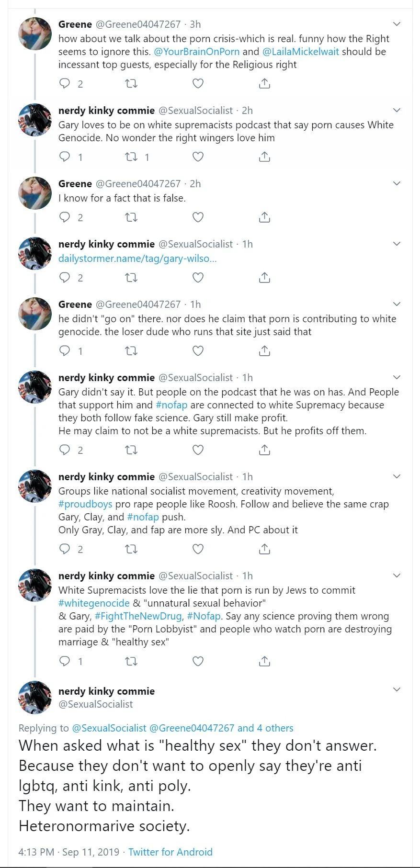This screenshot has width=420, height=868.
Task: Open the dropdown on Greene's top tweet
Action: click(397, 23)
